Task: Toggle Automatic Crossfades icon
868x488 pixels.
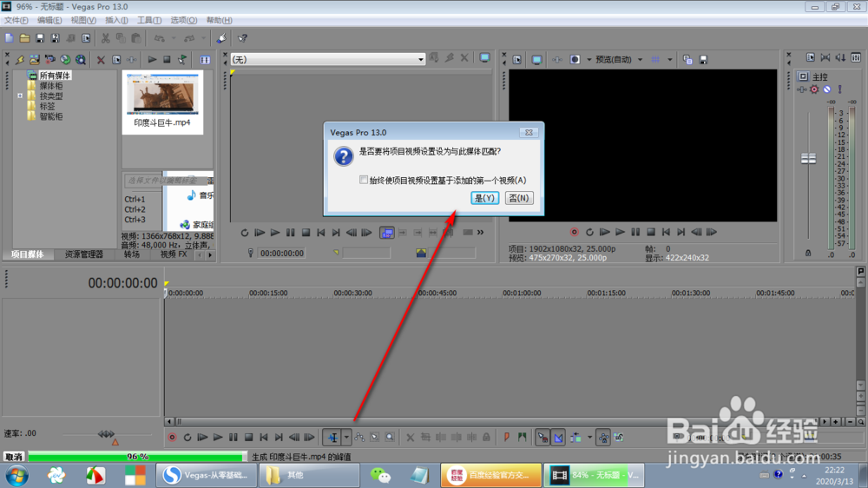Action: tap(558, 438)
